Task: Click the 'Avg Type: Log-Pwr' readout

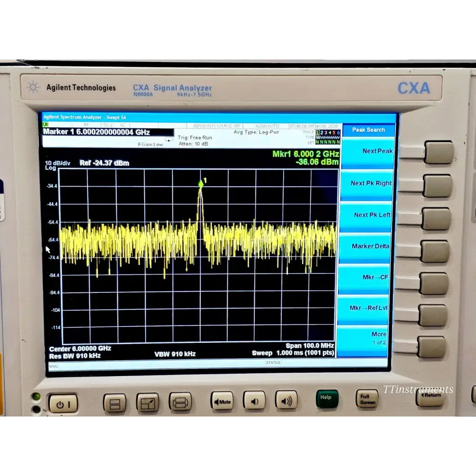Action: click(x=256, y=132)
